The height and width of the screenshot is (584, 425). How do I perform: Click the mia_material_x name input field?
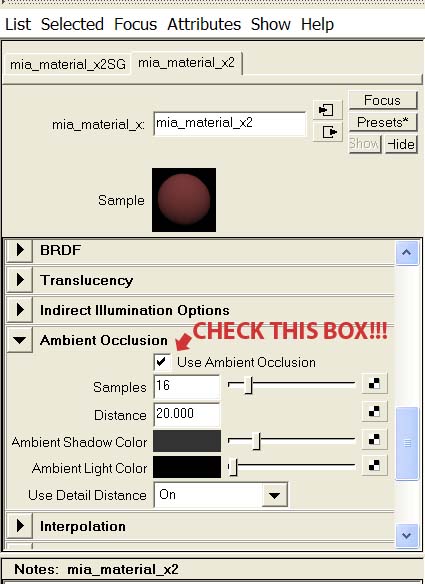pyautogui.click(x=229, y=124)
